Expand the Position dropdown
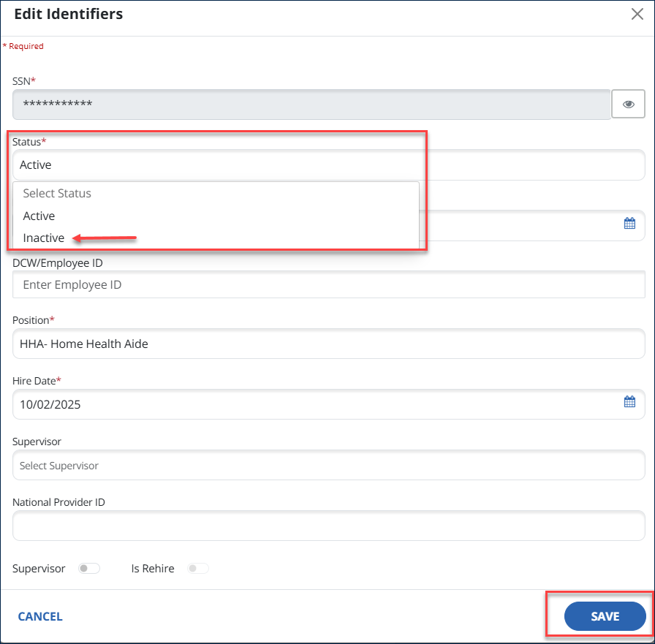The image size is (655, 644). (328, 344)
